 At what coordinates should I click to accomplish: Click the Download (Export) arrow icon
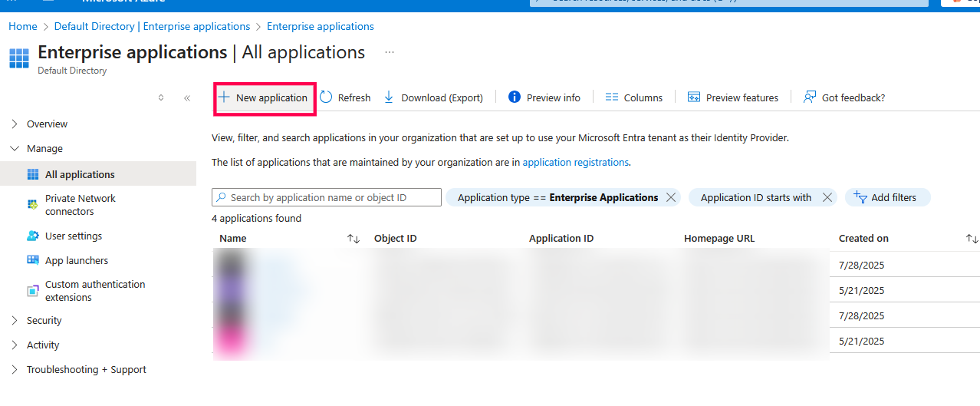pyautogui.click(x=389, y=97)
